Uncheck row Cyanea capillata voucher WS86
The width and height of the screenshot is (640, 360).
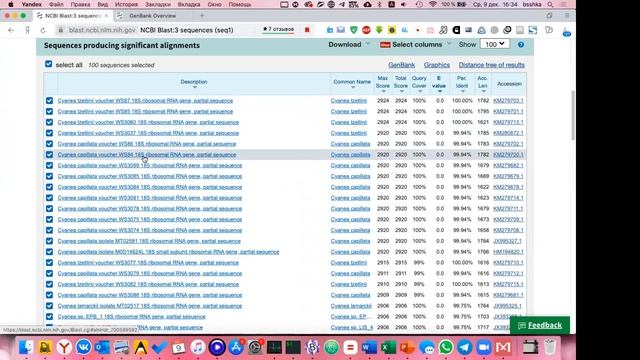click(x=49, y=144)
